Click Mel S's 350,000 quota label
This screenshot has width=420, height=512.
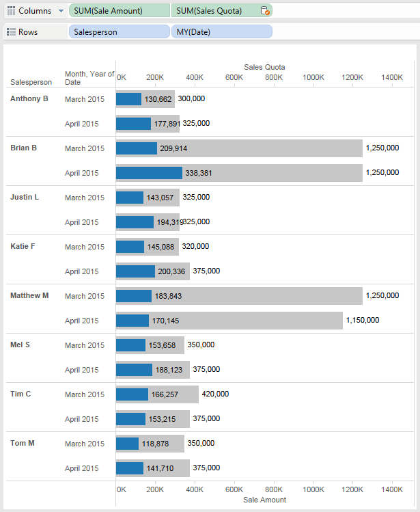pos(200,345)
